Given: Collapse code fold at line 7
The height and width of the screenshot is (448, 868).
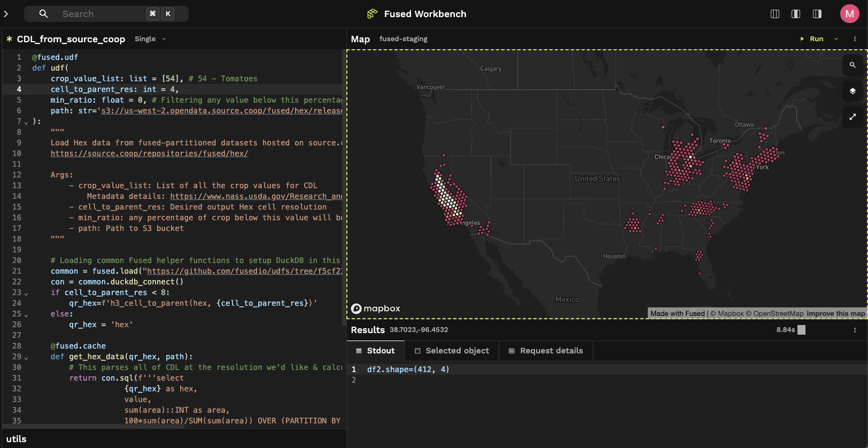Looking at the screenshot, I should 26,122.
